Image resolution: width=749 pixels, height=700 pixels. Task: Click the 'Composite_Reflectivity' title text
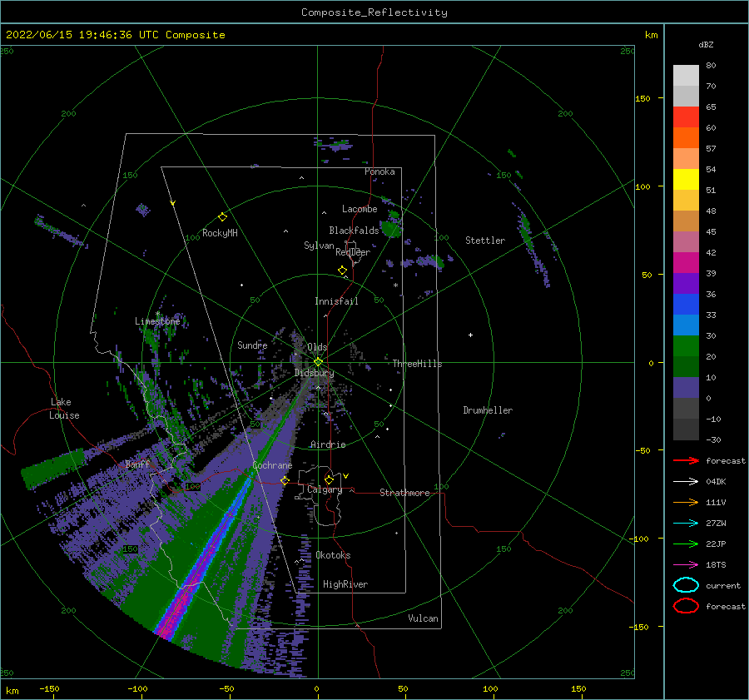click(374, 12)
